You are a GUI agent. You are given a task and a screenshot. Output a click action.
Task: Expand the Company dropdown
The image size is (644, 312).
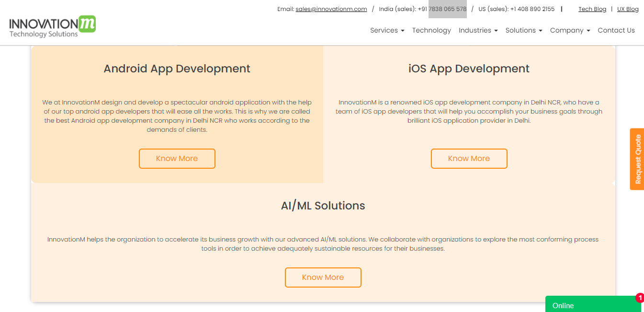(x=569, y=30)
